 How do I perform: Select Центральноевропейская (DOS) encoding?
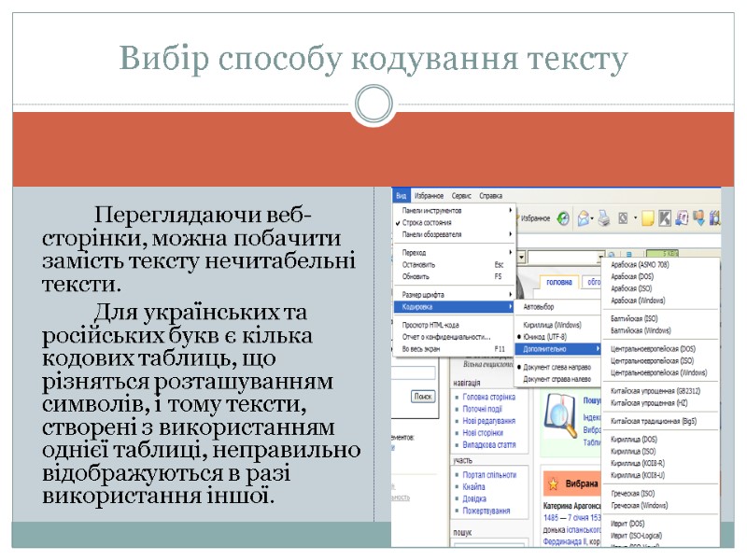point(660,348)
